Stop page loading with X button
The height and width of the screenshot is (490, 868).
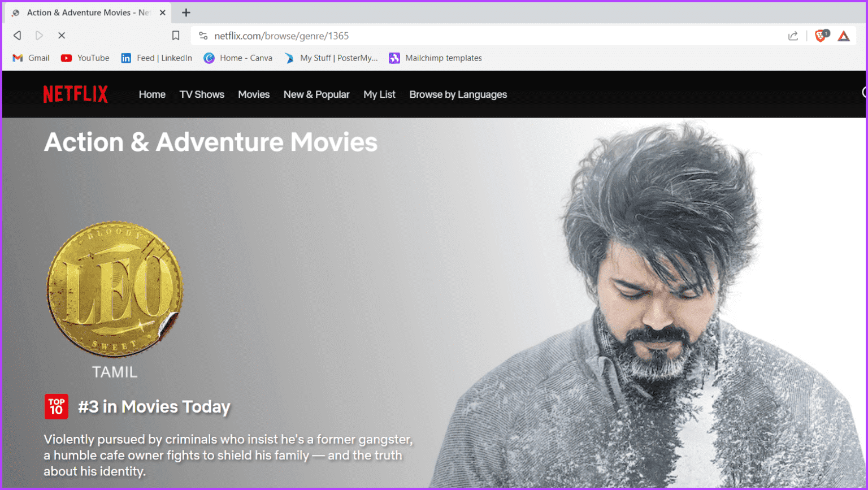point(62,36)
